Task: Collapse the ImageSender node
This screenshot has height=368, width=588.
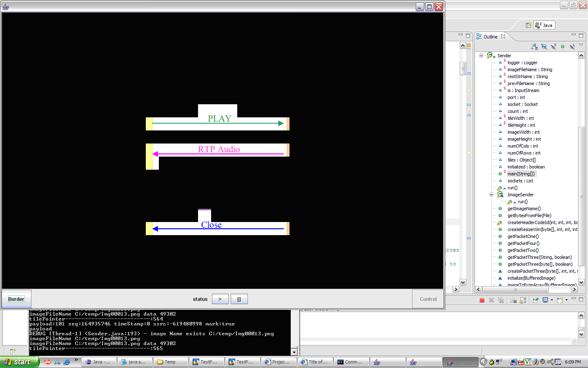Action: 492,195
